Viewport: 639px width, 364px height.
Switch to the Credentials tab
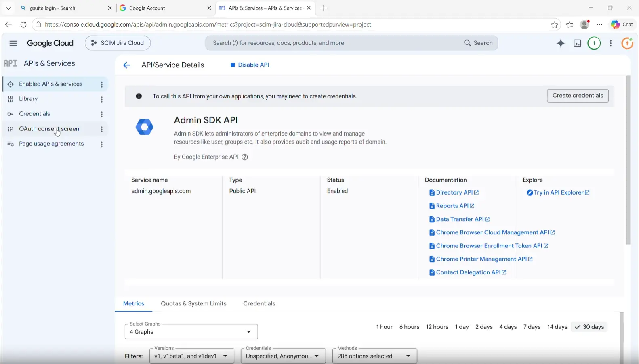[259, 303]
